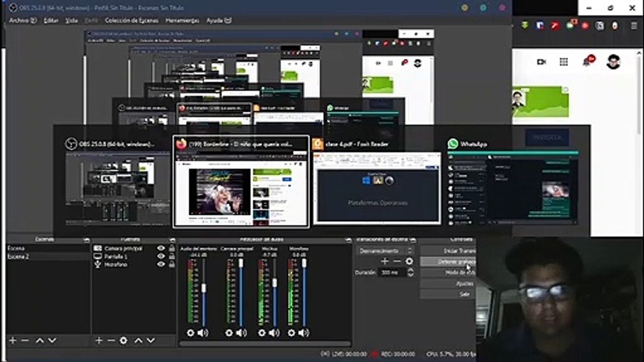
Task: Open settings gear for Micrófono audio channel
Action: pos(291,333)
